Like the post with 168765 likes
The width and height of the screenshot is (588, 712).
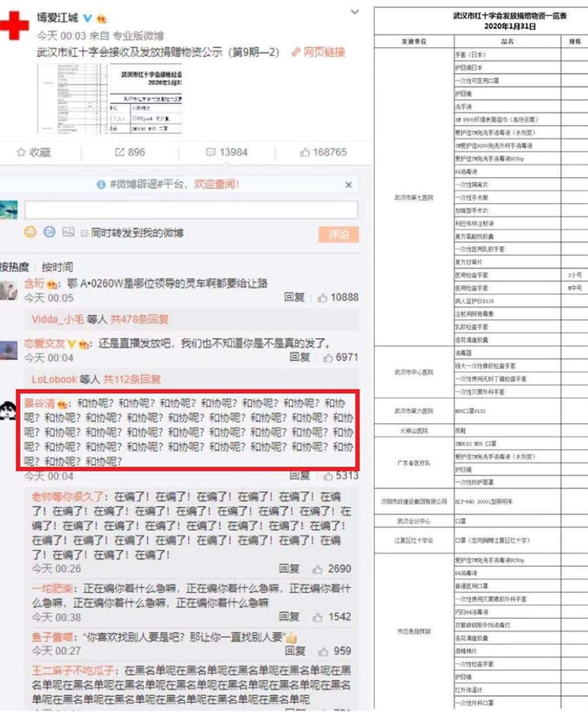click(x=323, y=152)
